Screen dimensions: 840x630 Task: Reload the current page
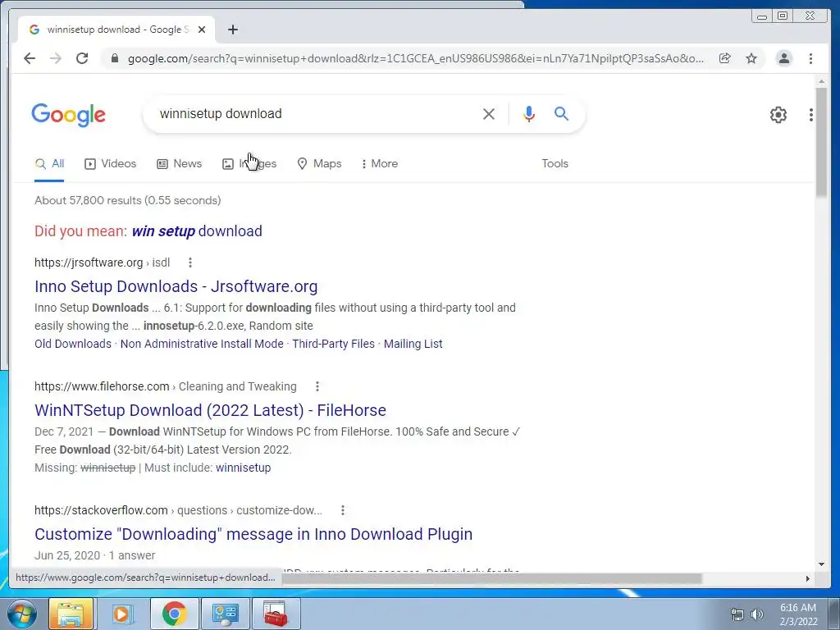pyautogui.click(x=82, y=58)
